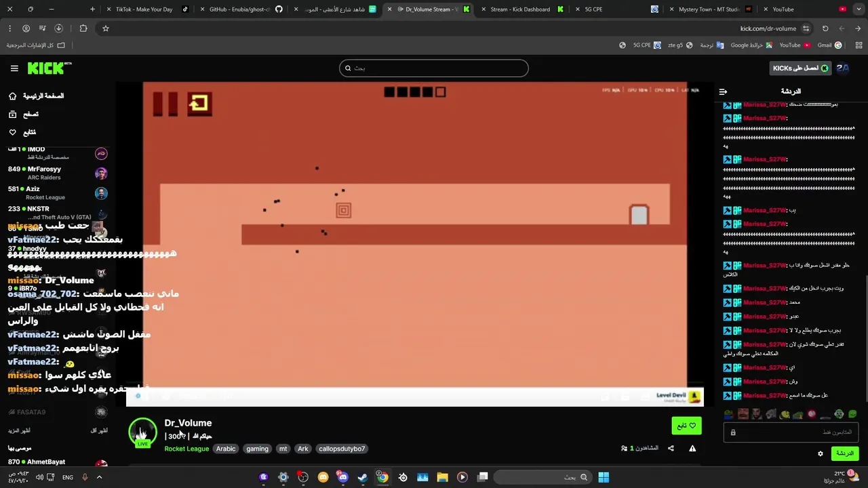Image resolution: width=868 pixels, height=488 pixels.
Task: Switch to Mystery Town - MT Studio tab
Action: pos(709,9)
